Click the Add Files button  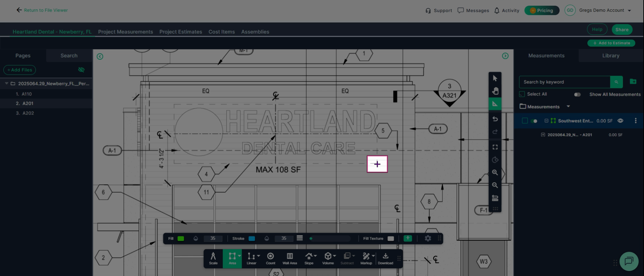click(x=20, y=70)
